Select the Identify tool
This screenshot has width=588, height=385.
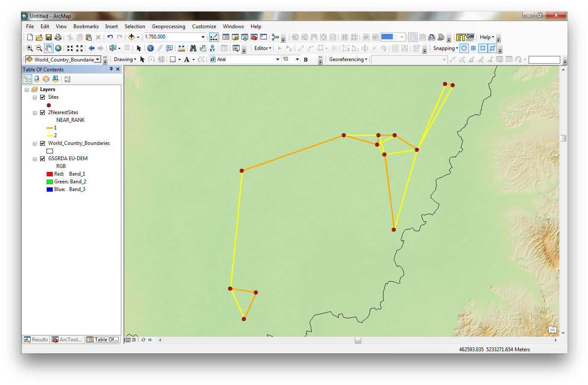pyautogui.click(x=150, y=48)
